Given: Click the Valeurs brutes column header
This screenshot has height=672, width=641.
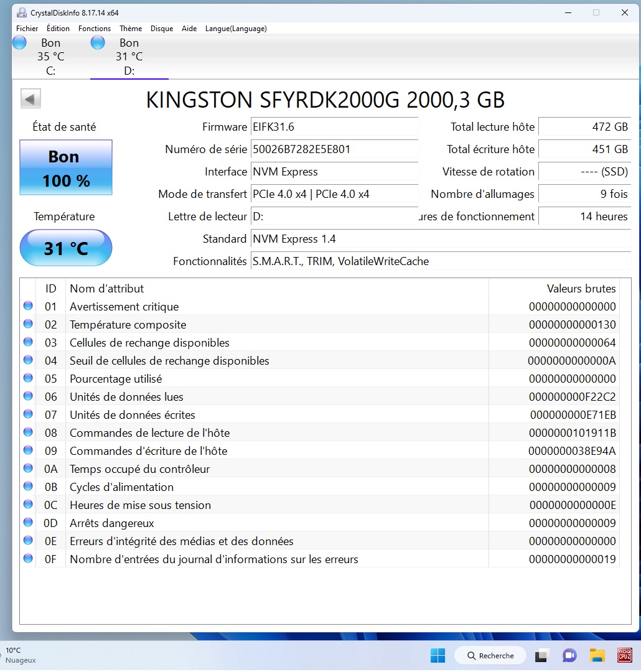Looking at the screenshot, I should (554, 289).
